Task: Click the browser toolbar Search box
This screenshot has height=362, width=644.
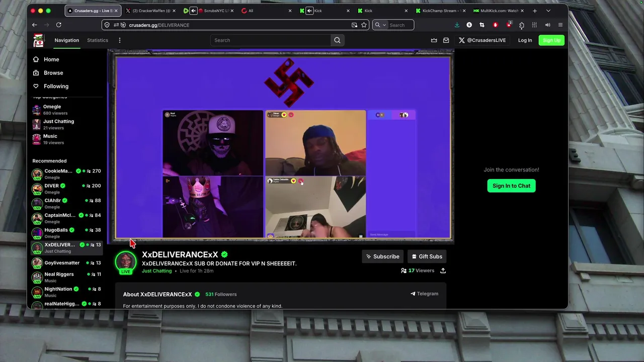Action: pos(393,25)
